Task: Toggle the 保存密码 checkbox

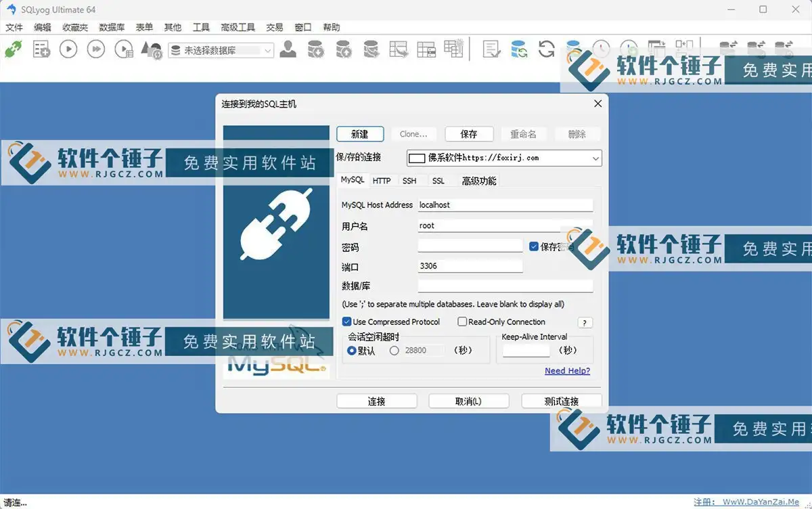Action: (x=533, y=247)
